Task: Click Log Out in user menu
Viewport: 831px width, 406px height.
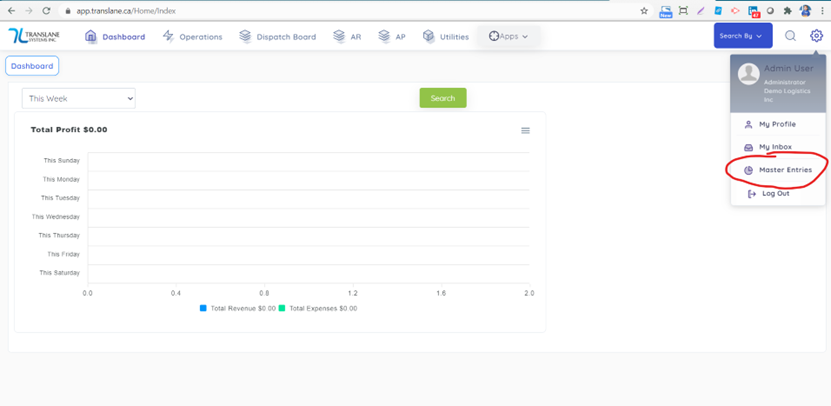Action: tap(775, 193)
